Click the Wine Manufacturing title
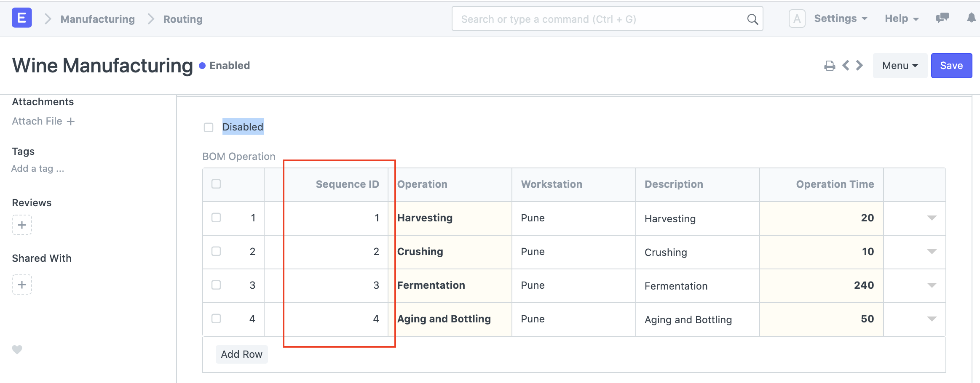Screen dimensions: 980x383 tap(102, 66)
